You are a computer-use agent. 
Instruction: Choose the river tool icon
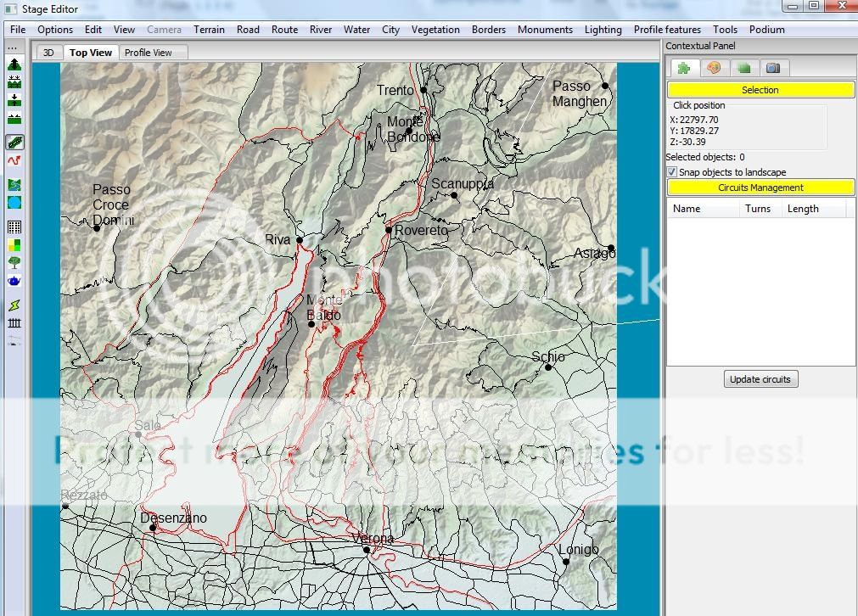[x=14, y=184]
